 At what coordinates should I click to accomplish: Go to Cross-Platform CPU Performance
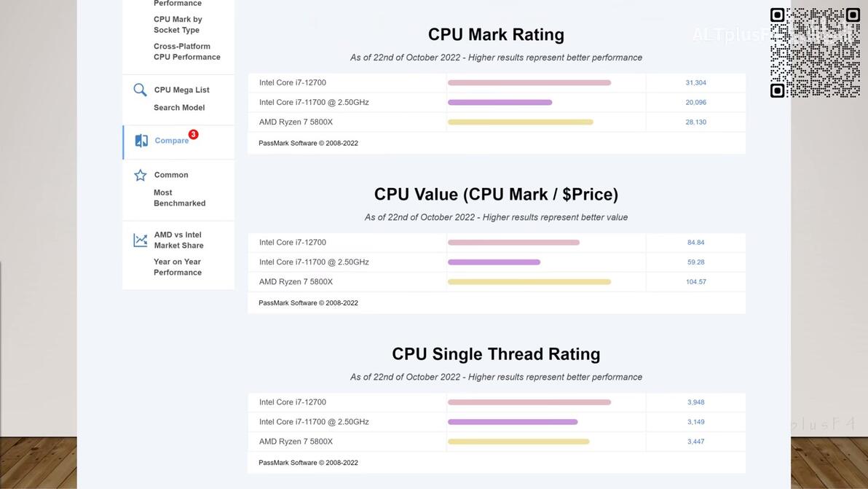(186, 52)
